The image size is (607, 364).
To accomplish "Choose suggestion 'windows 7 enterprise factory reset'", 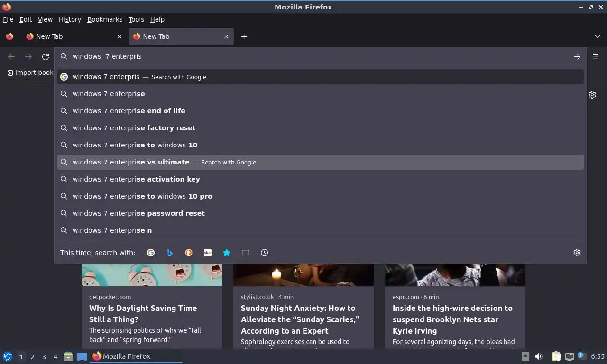I will click(321, 128).
